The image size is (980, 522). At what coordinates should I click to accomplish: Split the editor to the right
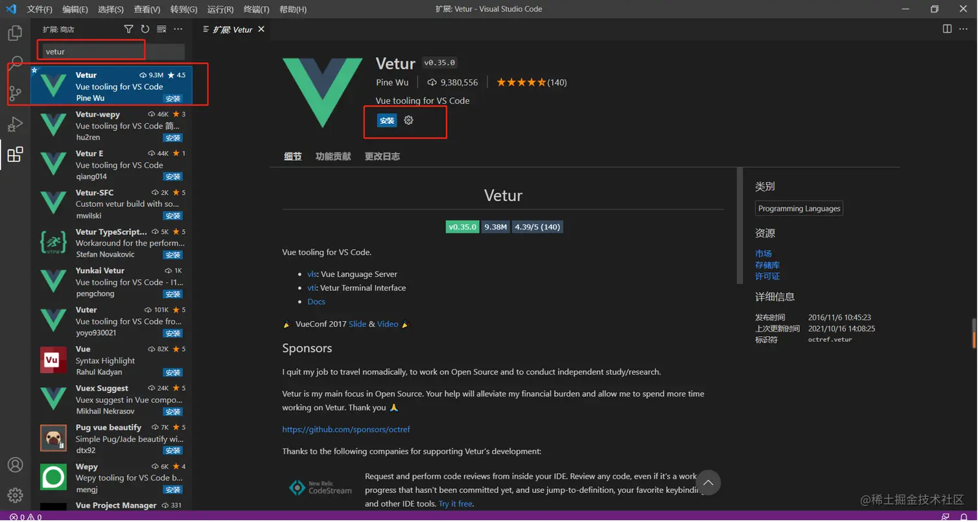947,29
